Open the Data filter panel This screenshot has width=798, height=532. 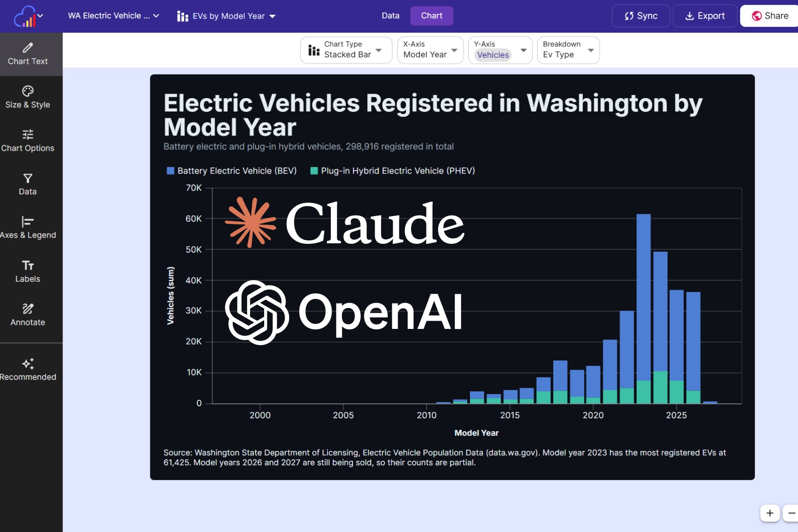[28, 185]
